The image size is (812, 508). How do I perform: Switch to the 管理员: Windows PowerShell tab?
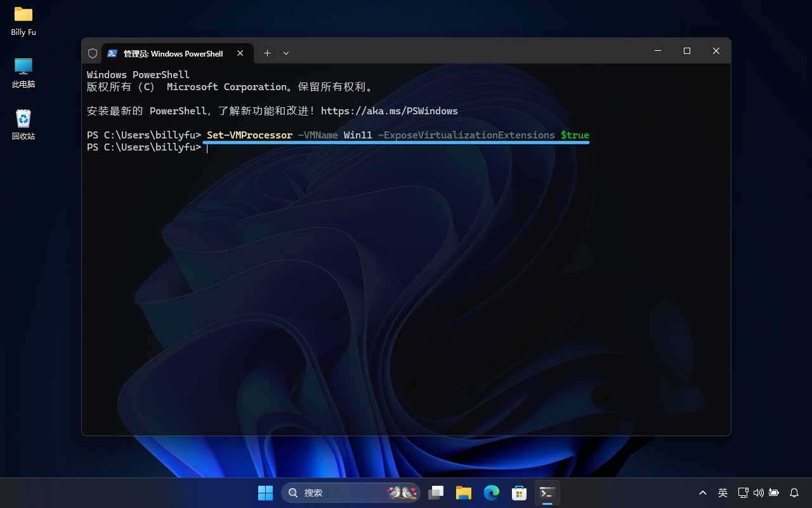(173, 53)
